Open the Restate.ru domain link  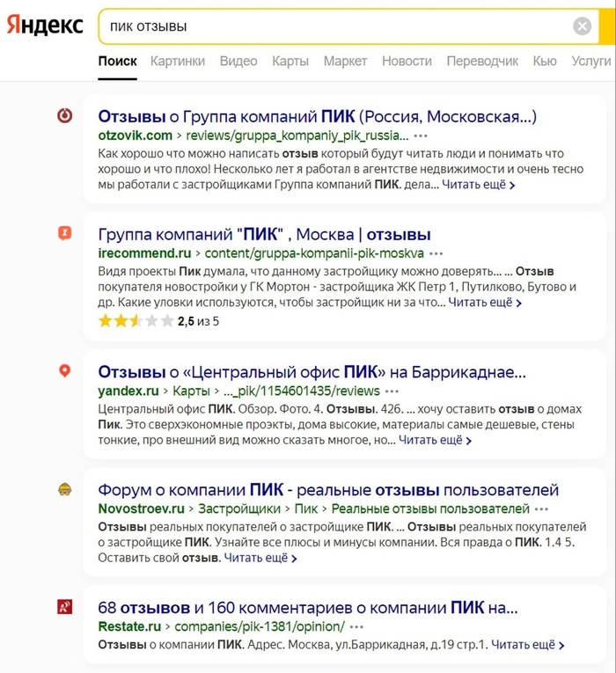[129, 626]
